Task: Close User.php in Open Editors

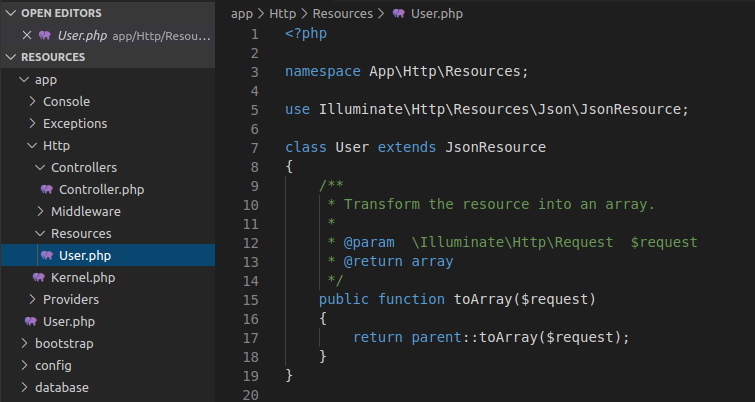Action: [x=27, y=35]
